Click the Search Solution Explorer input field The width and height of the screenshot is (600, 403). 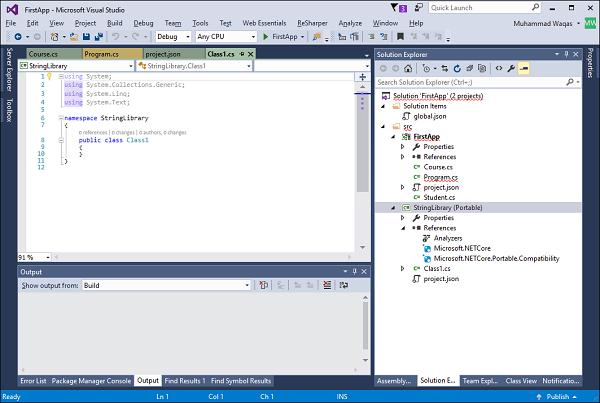[470, 82]
